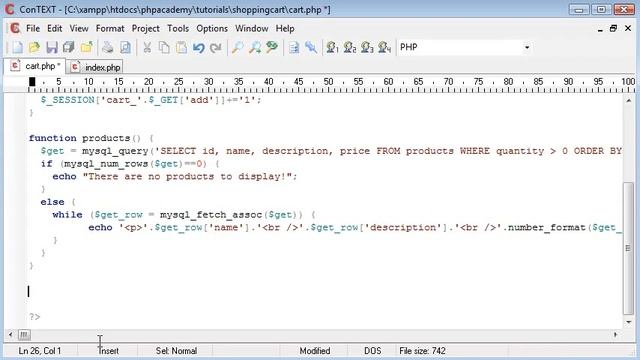Click the Redo arrow icon

click(216, 47)
